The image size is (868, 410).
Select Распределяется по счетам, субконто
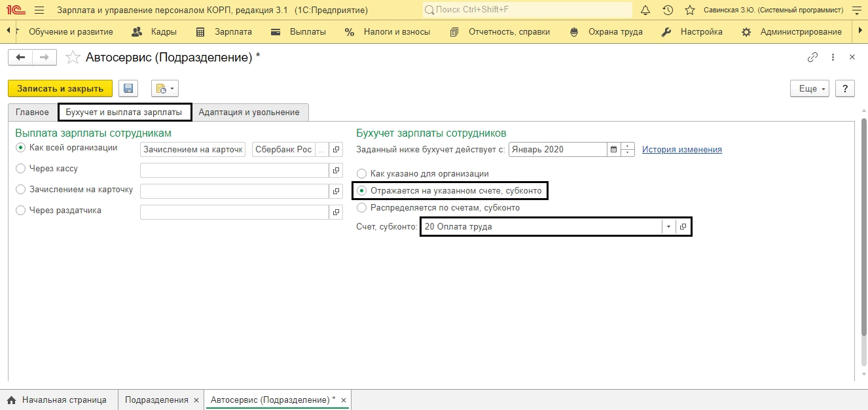coord(361,208)
